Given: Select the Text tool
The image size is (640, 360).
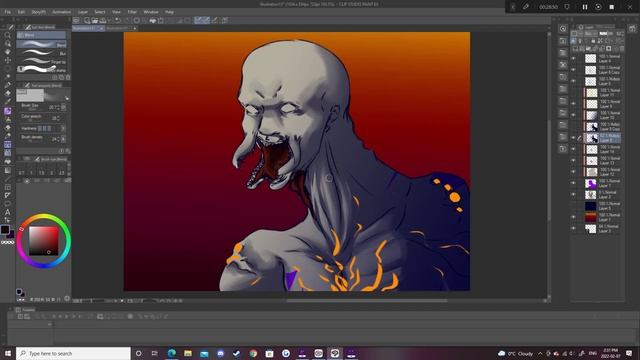Looking at the screenshot, I should point(7,212).
